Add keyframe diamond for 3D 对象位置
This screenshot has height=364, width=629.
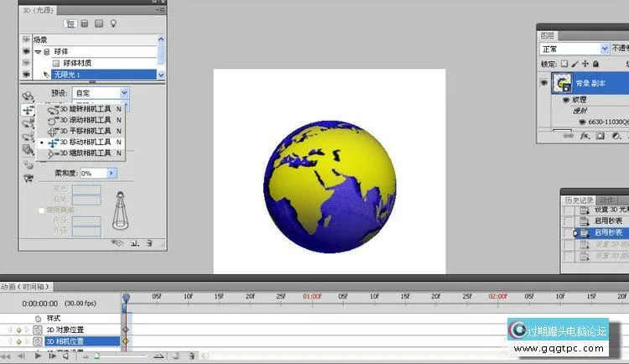click(x=18, y=330)
